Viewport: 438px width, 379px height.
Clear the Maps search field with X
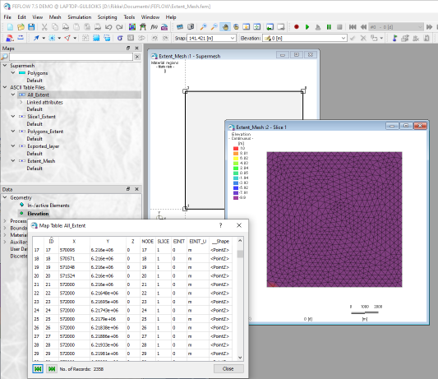click(137, 57)
